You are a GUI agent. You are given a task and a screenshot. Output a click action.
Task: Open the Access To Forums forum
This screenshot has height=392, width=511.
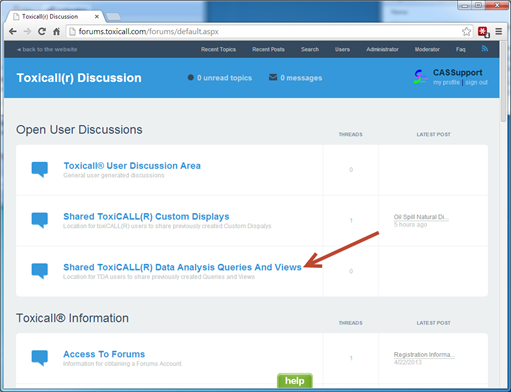104,354
